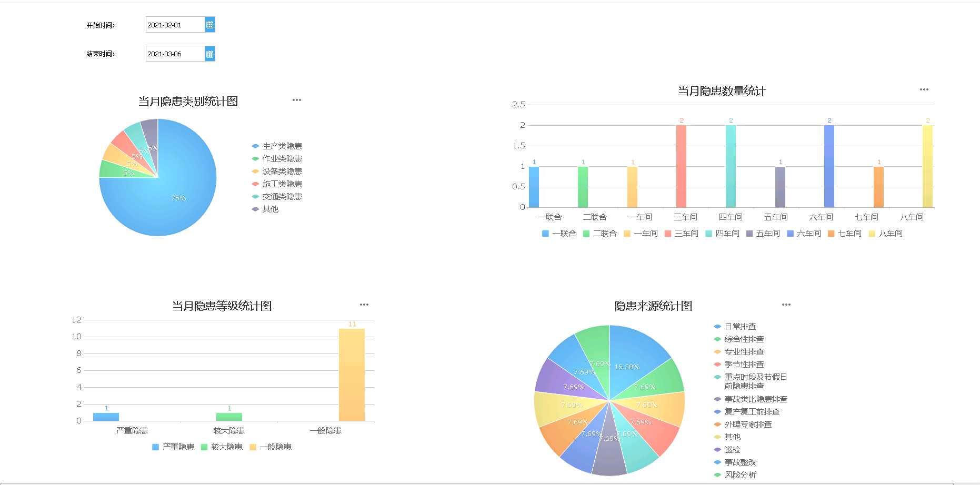Image resolution: width=980 pixels, height=485 pixels.
Task: Click the 结束时间 label
Action: (101, 54)
